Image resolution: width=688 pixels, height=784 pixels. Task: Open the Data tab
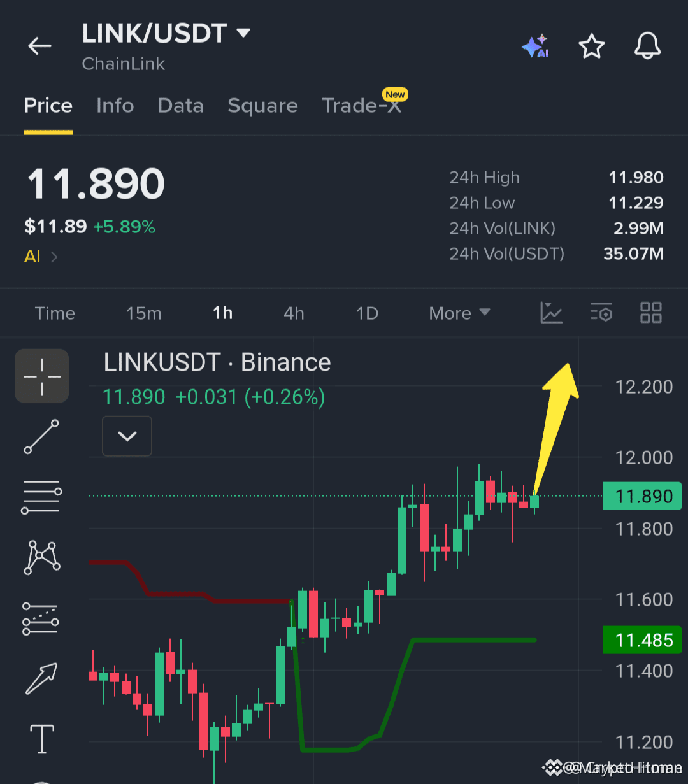tap(181, 106)
